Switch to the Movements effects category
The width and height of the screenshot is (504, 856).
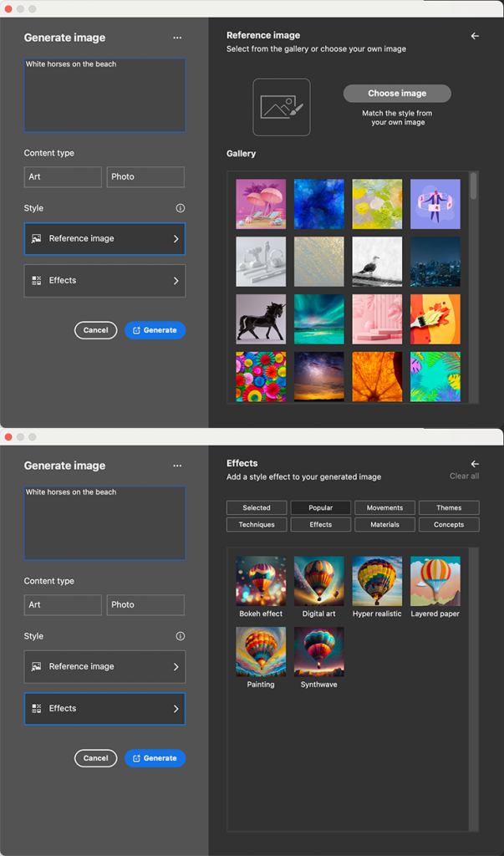click(x=384, y=507)
